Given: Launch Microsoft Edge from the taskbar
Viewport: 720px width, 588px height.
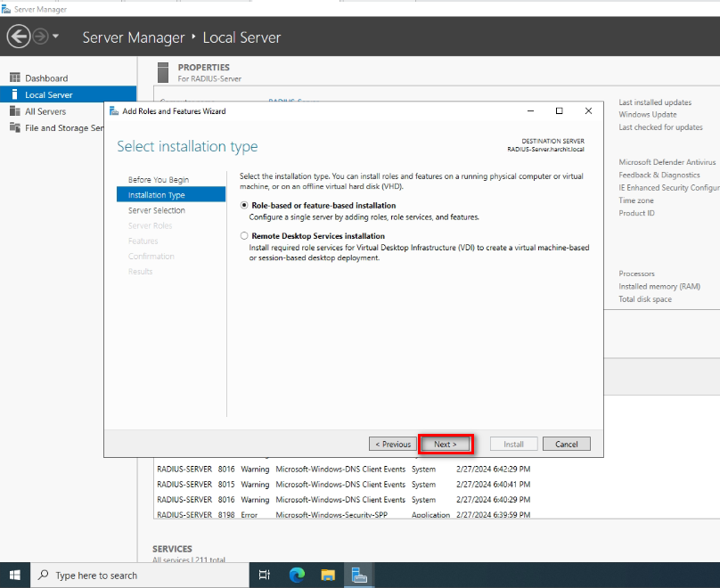Looking at the screenshot, I should point(297,576).
